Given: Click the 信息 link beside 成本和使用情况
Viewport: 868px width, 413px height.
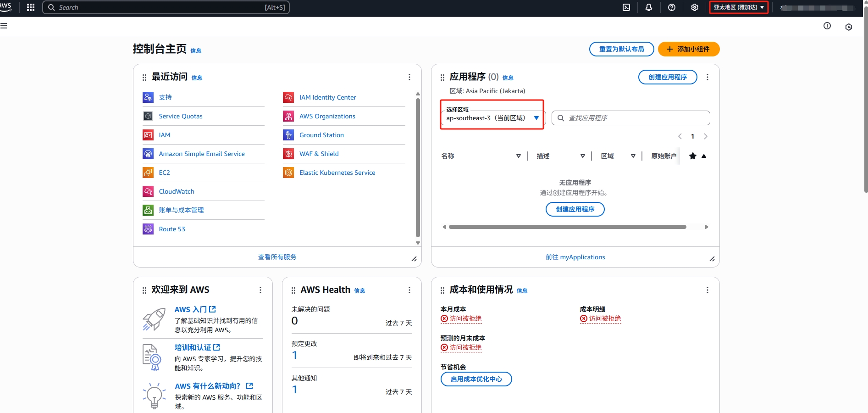Looking at the screenshot, I should (x=522, y=291).
